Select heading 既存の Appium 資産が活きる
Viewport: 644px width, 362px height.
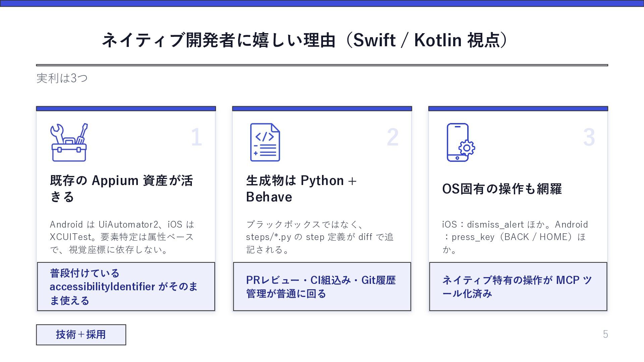(x=121, y=189)
